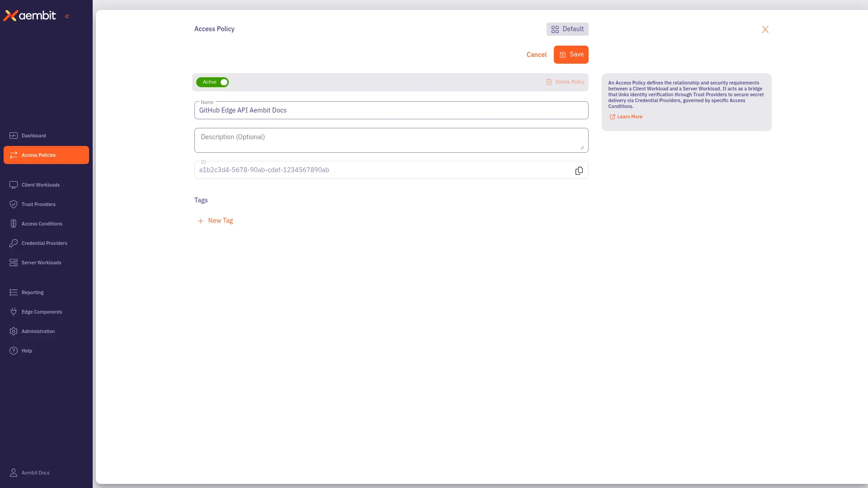
Task: Collapse the sidebar with double-chevron icon
Action: point(67,16)
